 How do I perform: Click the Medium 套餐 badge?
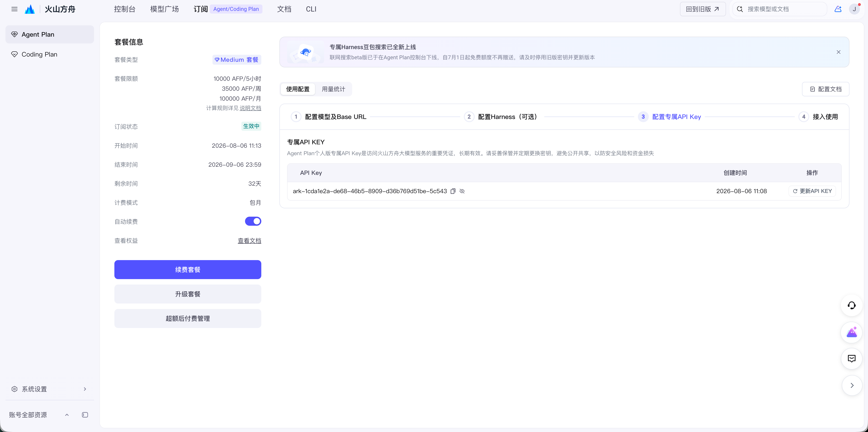(237, 60)
